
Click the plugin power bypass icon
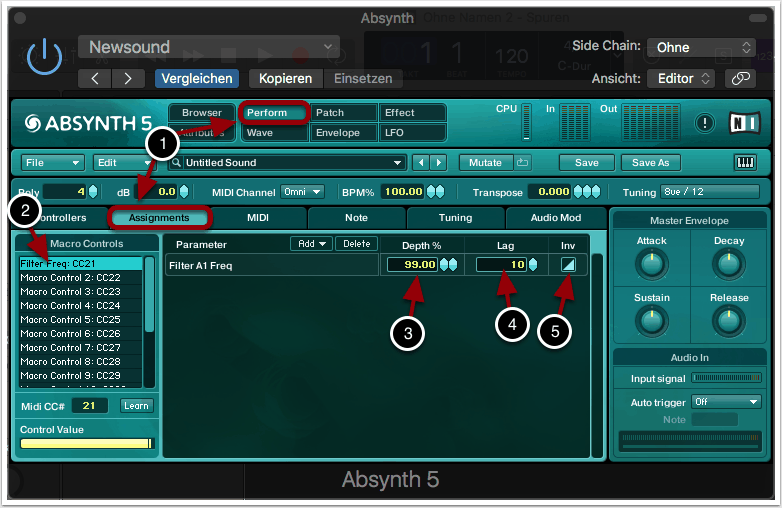(43, 59)
